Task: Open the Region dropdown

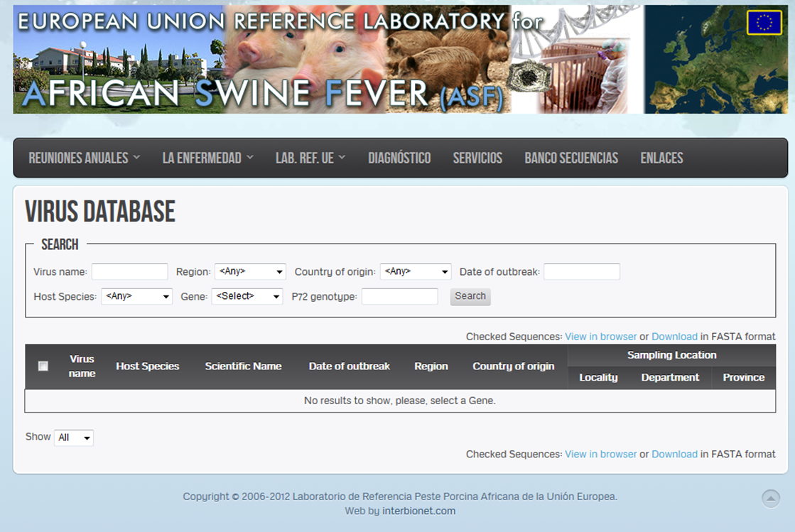Action: [x=250, y=272]
